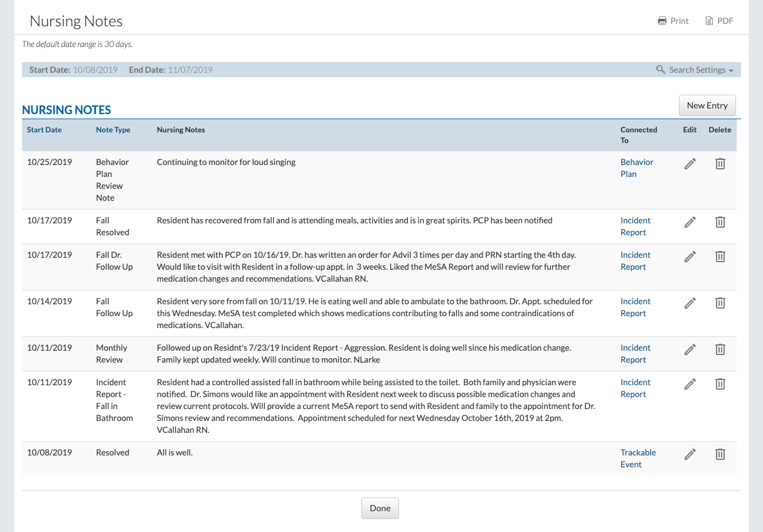This screenshot has height=532, width=763.
Task: Open Incident Report link for Fall Resolved
Action: [x=635, y=226]
